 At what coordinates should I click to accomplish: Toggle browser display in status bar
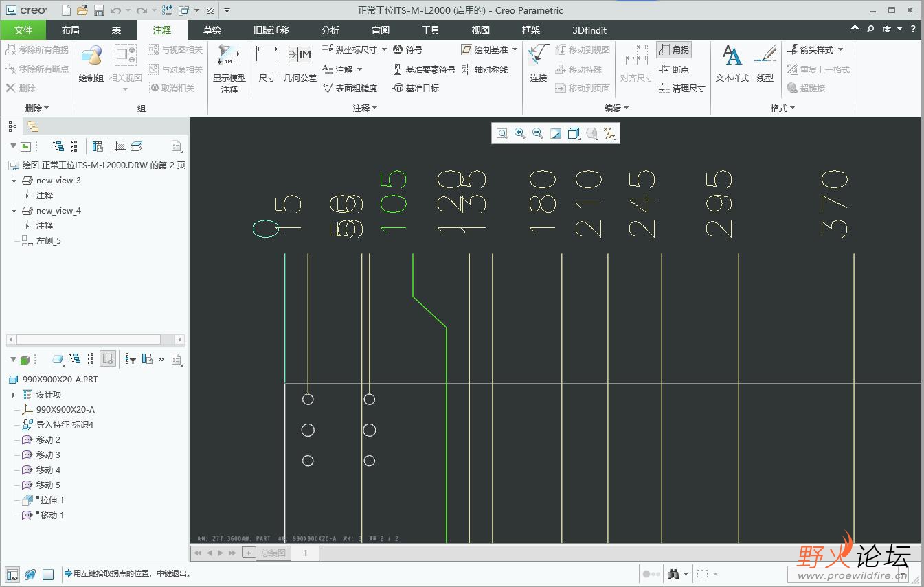coord(30,574)
